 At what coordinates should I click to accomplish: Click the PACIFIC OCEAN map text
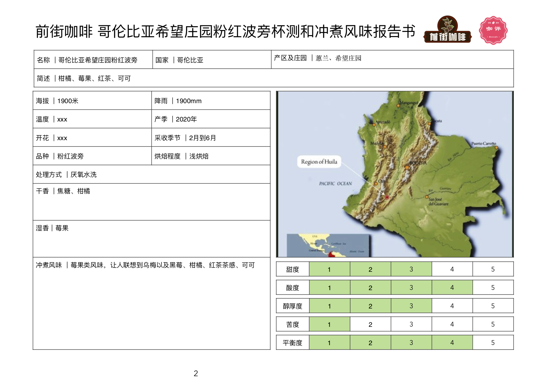(x=335, y=184)
